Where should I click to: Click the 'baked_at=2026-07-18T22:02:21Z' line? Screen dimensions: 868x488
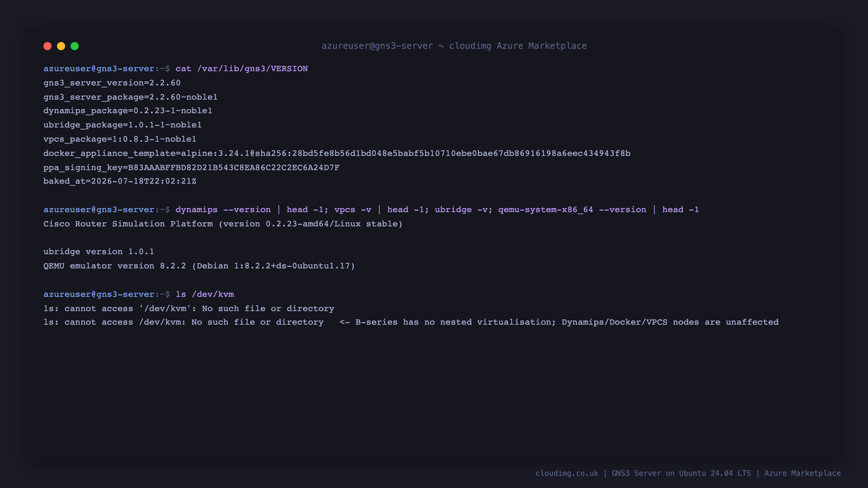[x=120, y=181]
